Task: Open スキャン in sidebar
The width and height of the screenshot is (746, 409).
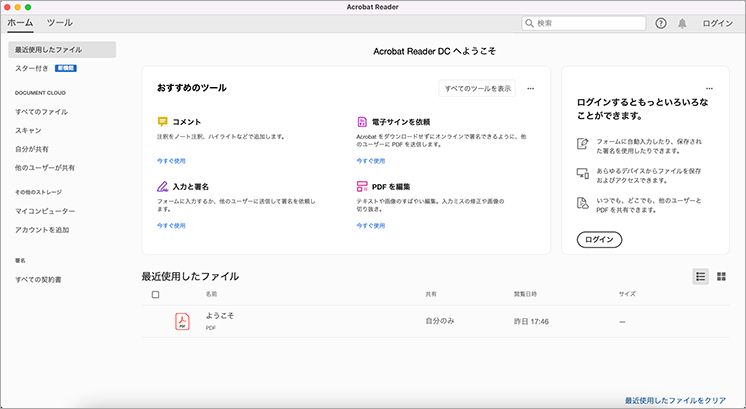Action: [x=28, y=130]
